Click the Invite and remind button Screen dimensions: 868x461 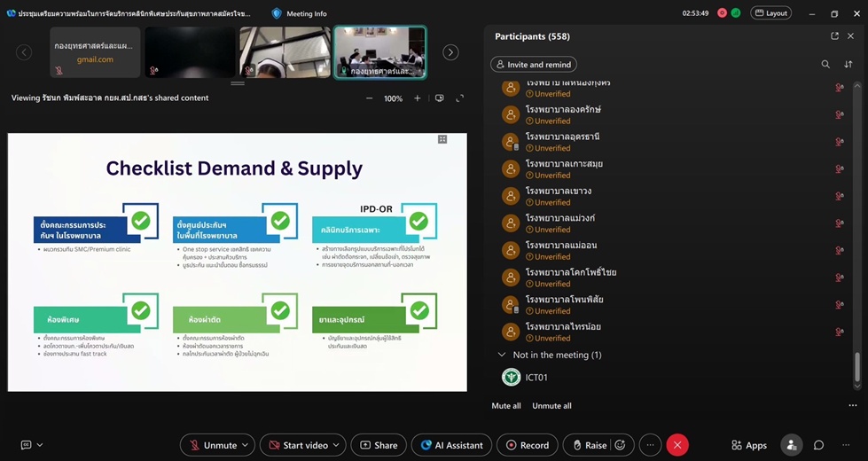click(x=534, y=64)
